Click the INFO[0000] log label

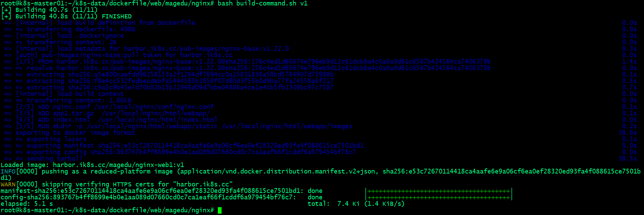point(19,171)
